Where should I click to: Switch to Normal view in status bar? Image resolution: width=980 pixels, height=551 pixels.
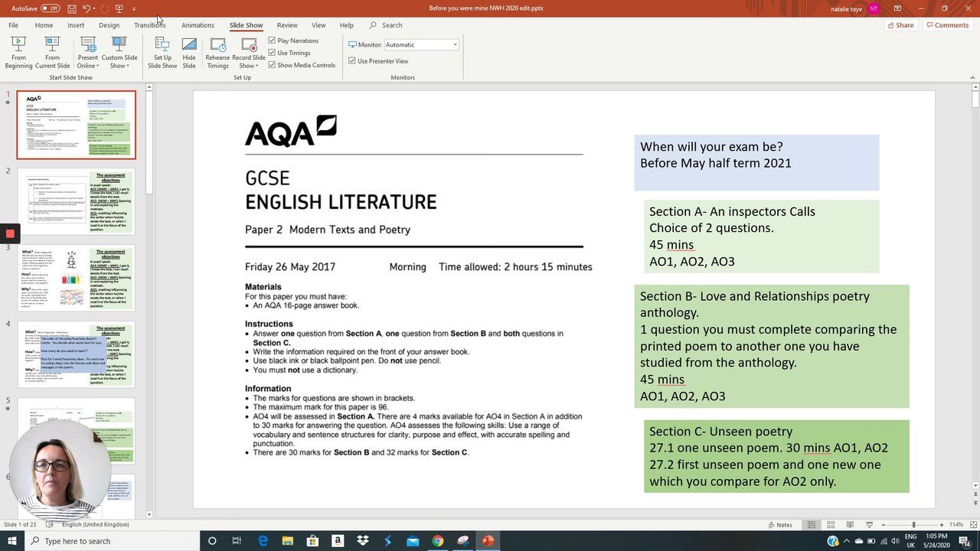pos(812,524)
